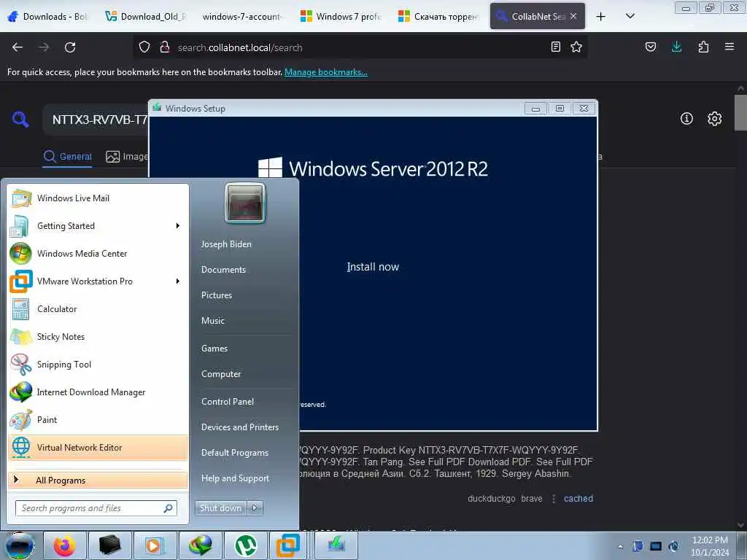Open Sticky Notes

98,337
